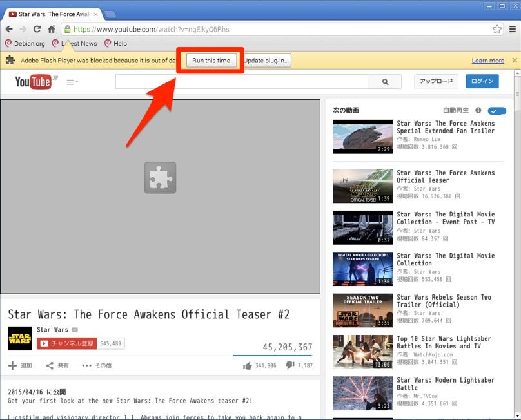Click the thumbs down dislike icon

point(290,365)
